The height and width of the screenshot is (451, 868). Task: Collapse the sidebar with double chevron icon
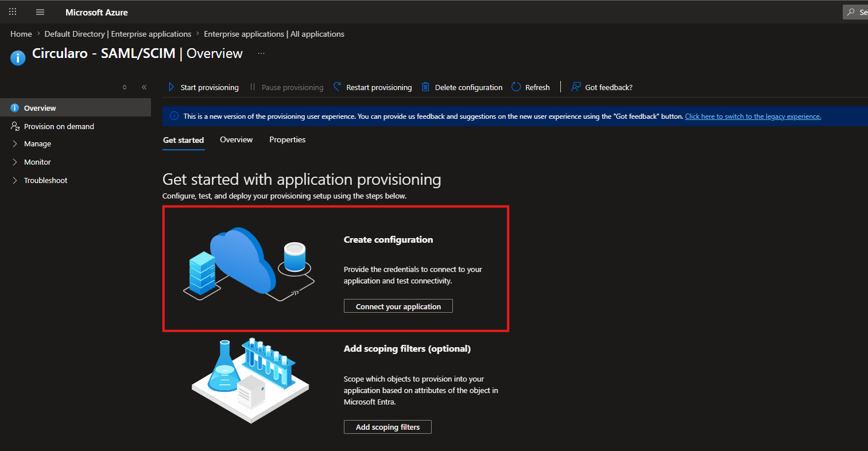[144, 87]
